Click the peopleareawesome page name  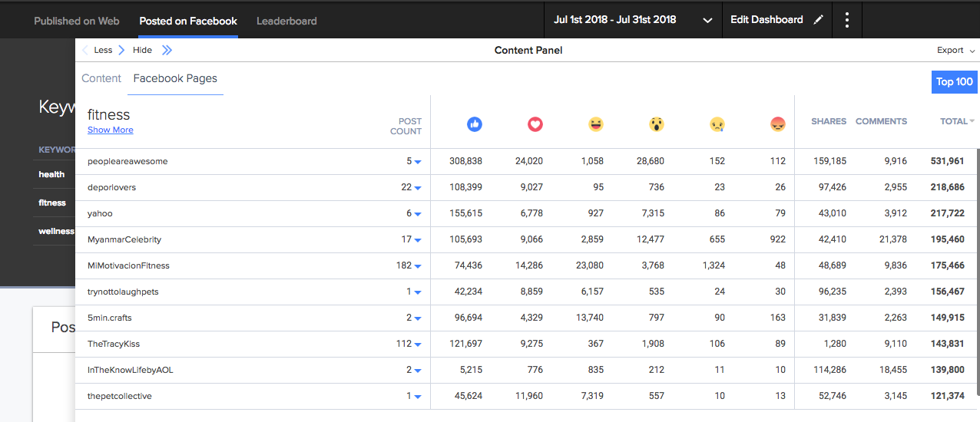pyautogui.click(x=127, y=162)
